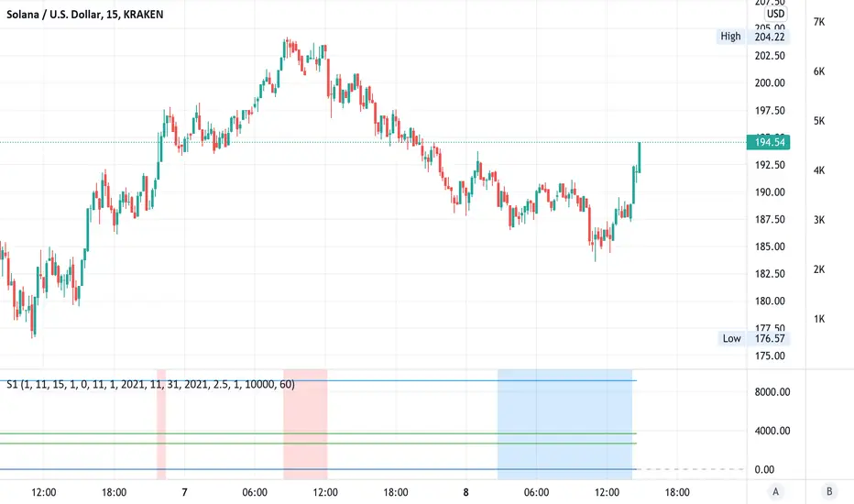
Task: Click the first 12:00 time axis label
Action: 44,492
